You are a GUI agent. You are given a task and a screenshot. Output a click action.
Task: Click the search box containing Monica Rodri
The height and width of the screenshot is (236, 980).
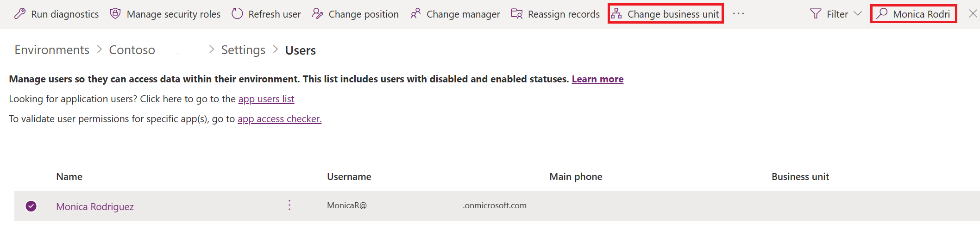click(x=913, y=14)
